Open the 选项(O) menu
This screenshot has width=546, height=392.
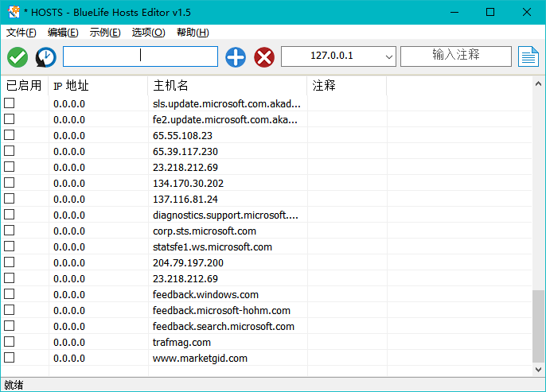[148, 33]
